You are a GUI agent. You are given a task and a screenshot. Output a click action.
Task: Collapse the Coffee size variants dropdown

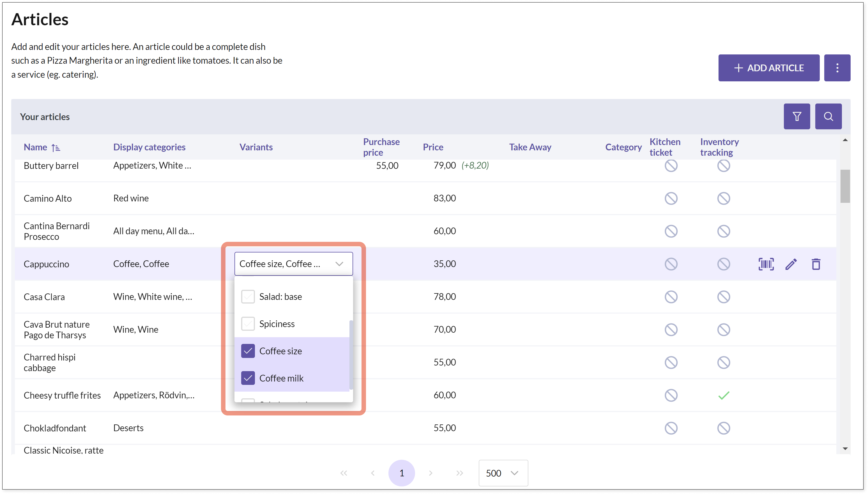pos(339,264)
